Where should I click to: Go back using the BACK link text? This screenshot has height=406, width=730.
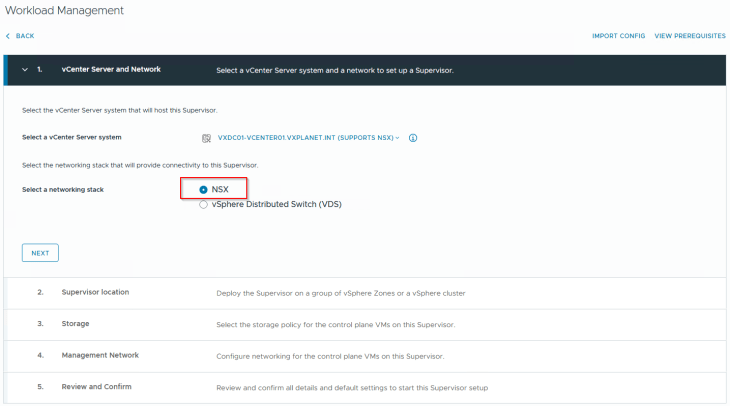click(x=25, y=36)
